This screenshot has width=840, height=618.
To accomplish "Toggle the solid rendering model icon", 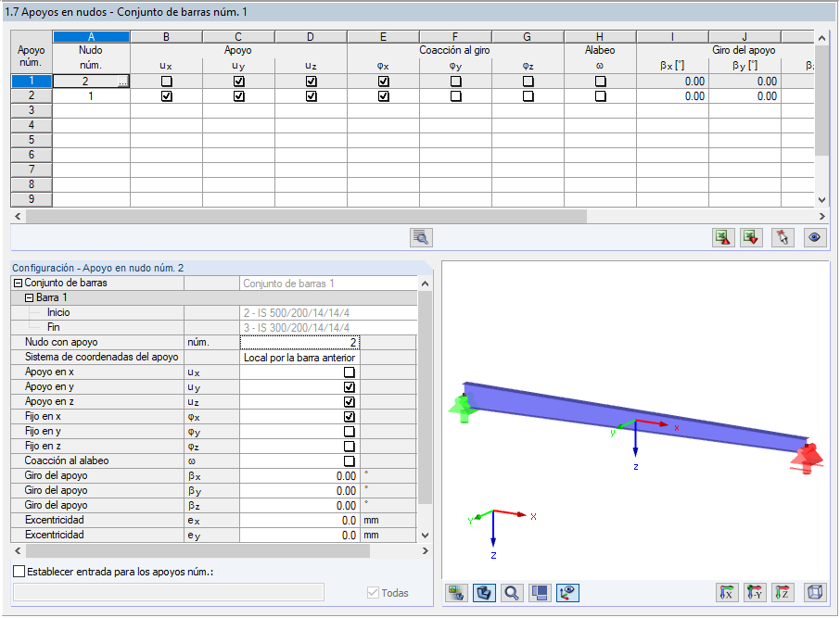I will tap(484, 593).
